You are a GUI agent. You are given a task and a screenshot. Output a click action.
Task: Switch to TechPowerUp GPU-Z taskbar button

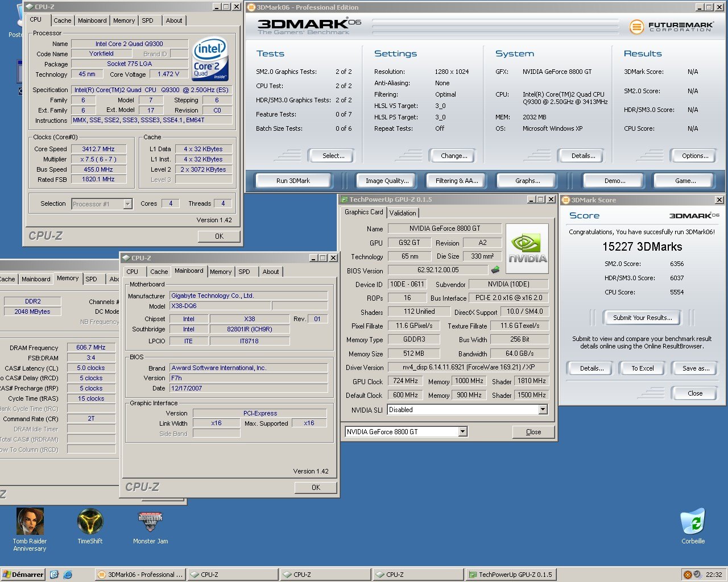[x=510, y=575]
